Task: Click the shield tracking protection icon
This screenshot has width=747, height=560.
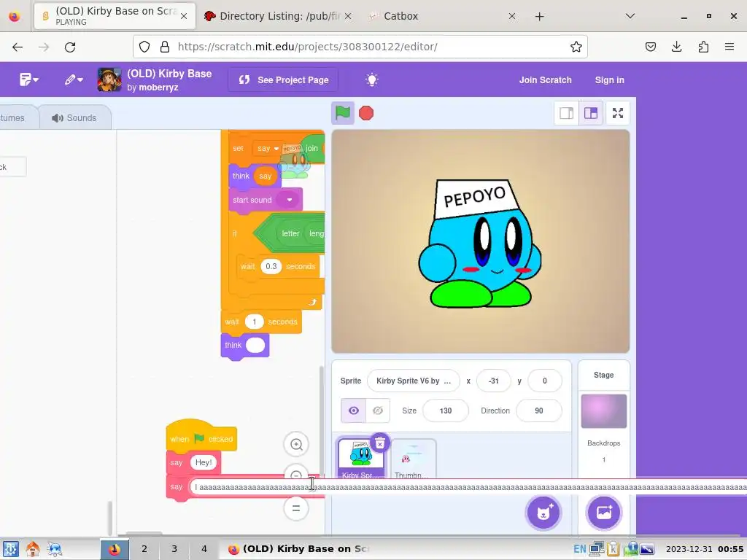Action: (144, 47)
